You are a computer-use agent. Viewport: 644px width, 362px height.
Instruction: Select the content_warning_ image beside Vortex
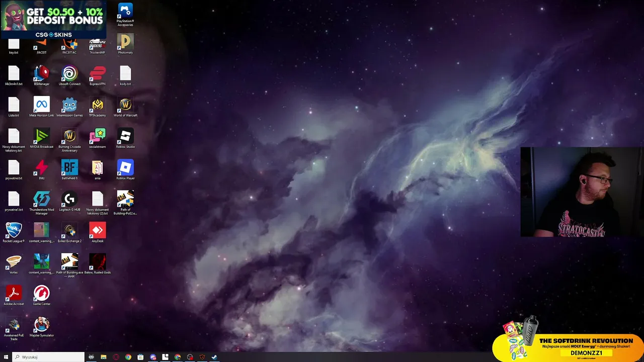click(x=42, y=264)
